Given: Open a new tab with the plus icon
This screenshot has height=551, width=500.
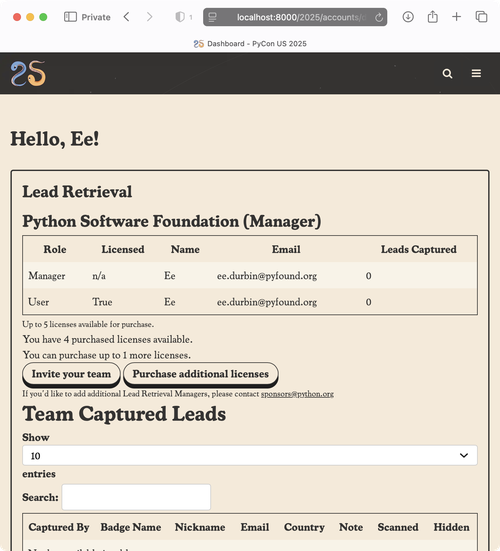Looking at the screenshot, I should coord(456,17).
